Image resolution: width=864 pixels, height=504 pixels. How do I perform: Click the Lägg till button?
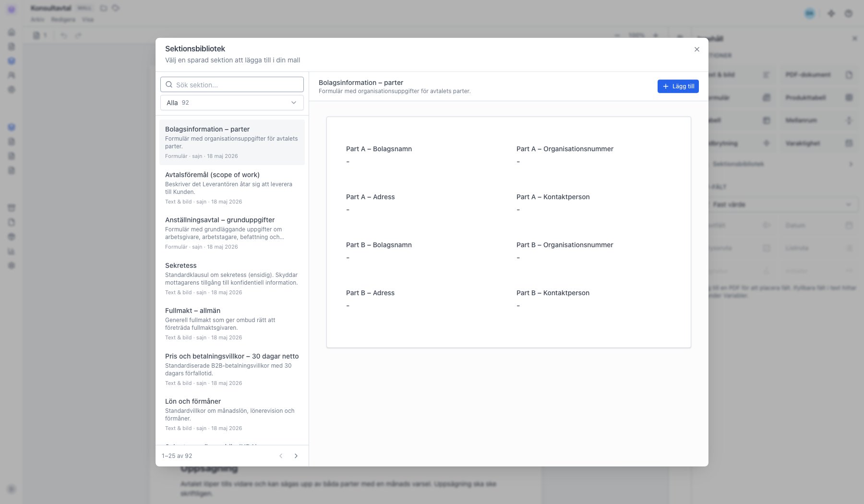[x=678, y=86]
